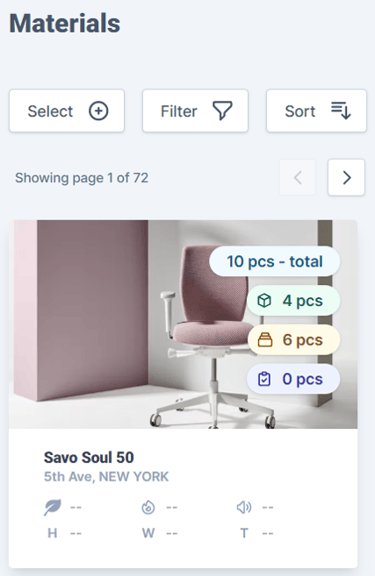The width and height of the screenshot is (375, 576).
Task: Click the Materials page heading
Action: click(x=65, y=24)
